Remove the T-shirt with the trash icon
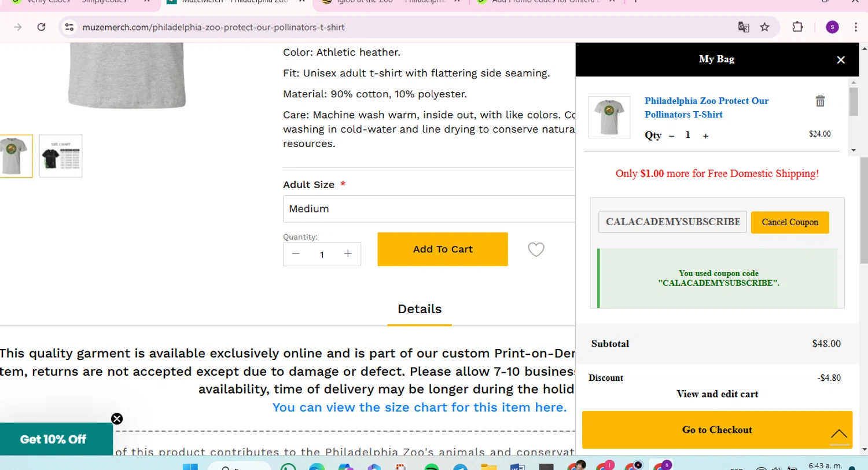Viewport: 868px width, 470px height. (820, 101)
